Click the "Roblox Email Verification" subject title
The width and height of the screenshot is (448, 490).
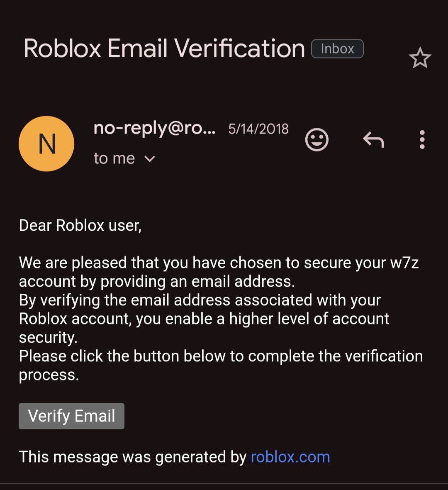tap(164, 49)
